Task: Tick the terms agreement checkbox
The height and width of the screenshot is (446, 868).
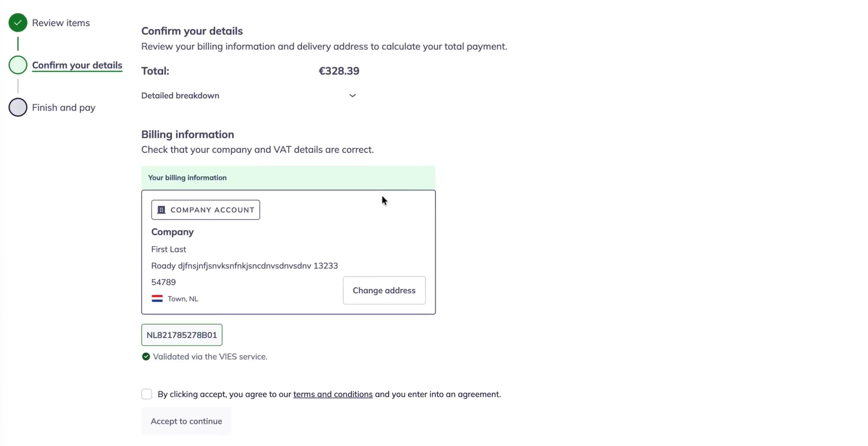Action: pos(147,395)
